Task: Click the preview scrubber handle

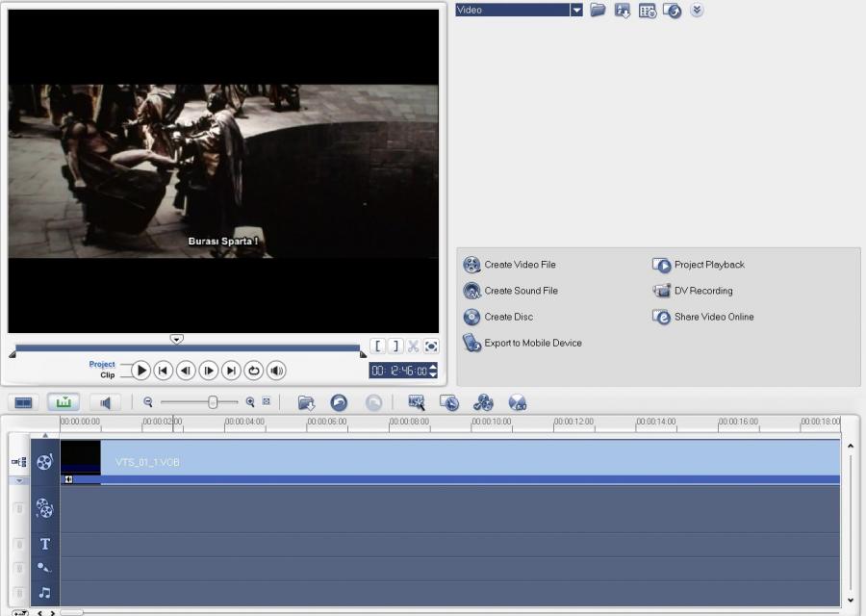Action: pyautogui.click(x=176, y=339)
